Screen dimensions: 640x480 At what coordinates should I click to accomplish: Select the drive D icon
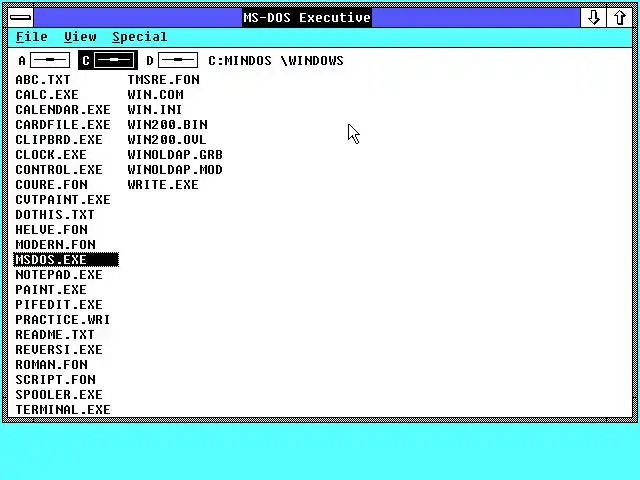pyautogui.click(x=172, y=61)
